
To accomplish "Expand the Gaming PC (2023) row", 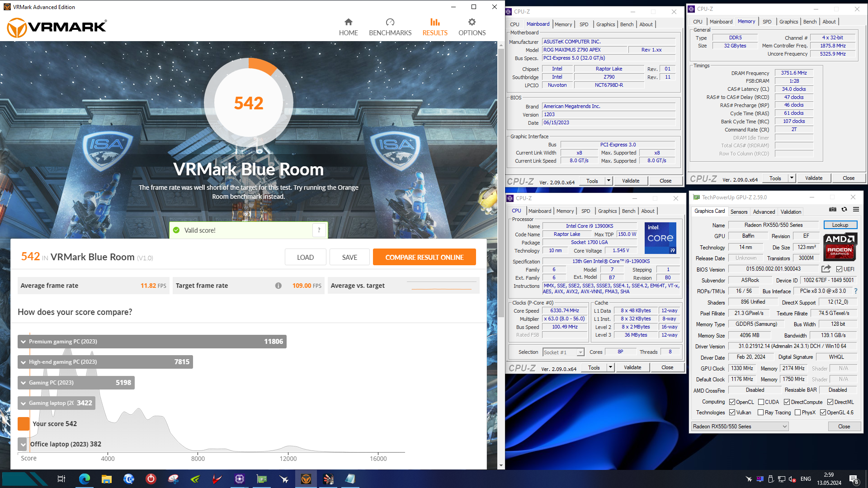I will click(76, 383).
